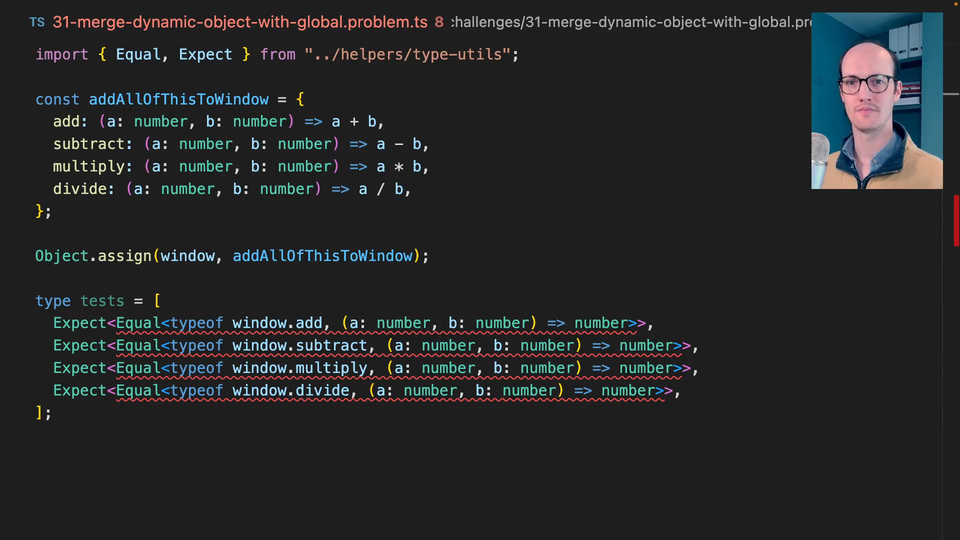Click window.add in the first Expect line
960x540 pixels.
pos(278,323)
